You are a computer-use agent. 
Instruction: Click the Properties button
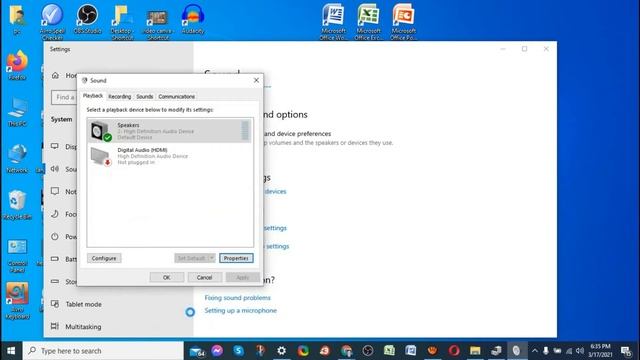(x=236, y=258)
